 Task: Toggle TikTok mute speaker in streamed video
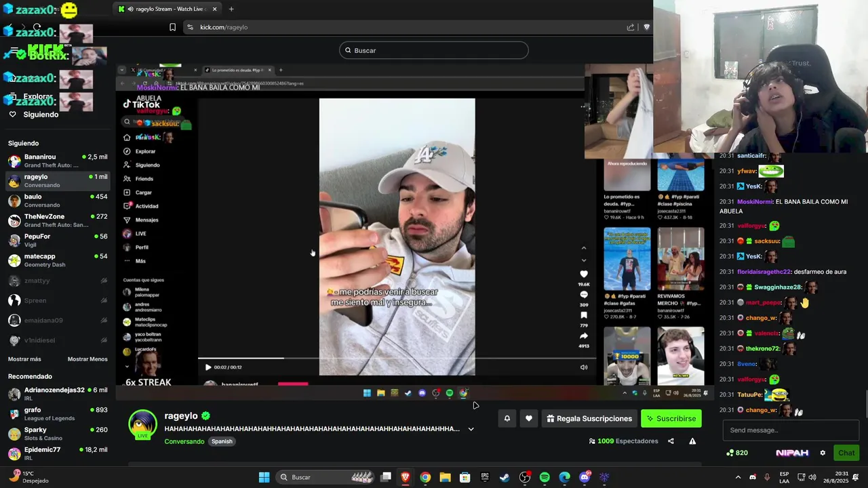[x=583, y=367]
